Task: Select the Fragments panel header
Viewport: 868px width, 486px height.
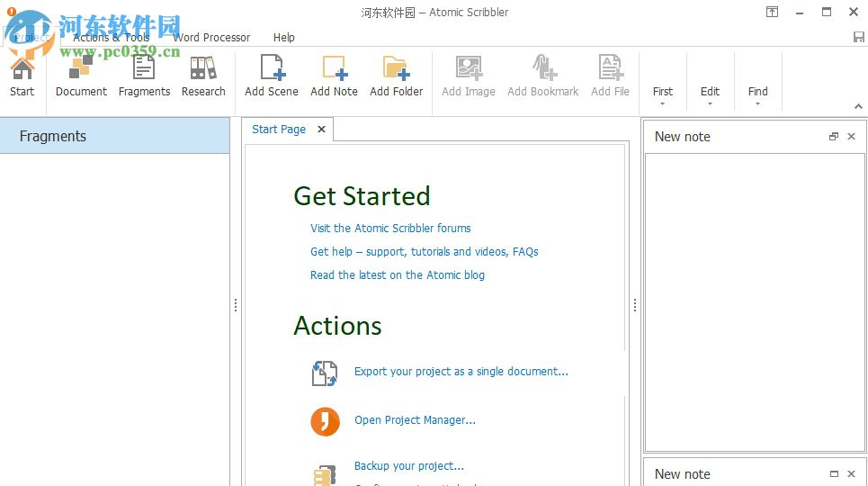Action: coord(114,136)
